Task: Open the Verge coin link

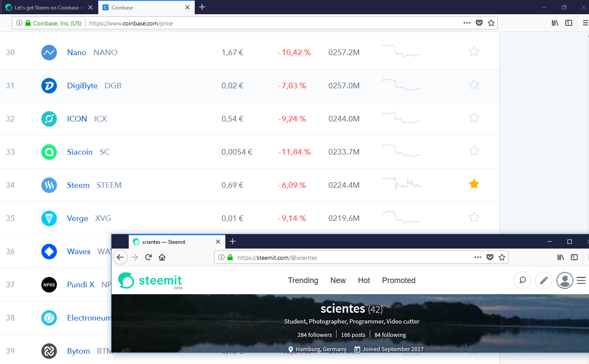Action: 78,218
